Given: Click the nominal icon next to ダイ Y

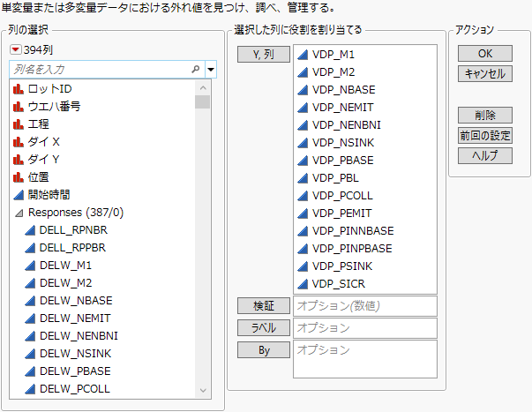Looking at the screenshot, I should click(x=19, y=160).
